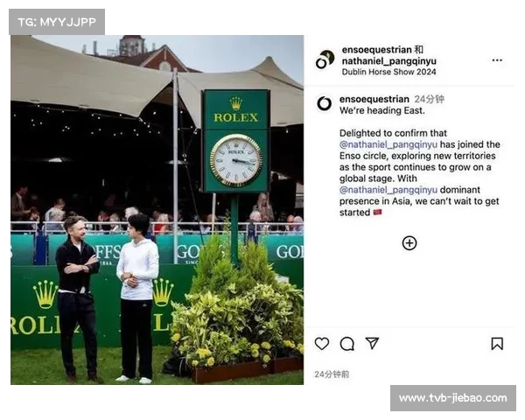Like the post with heart icon
525x420 pixels.
(x=322, y=344)
